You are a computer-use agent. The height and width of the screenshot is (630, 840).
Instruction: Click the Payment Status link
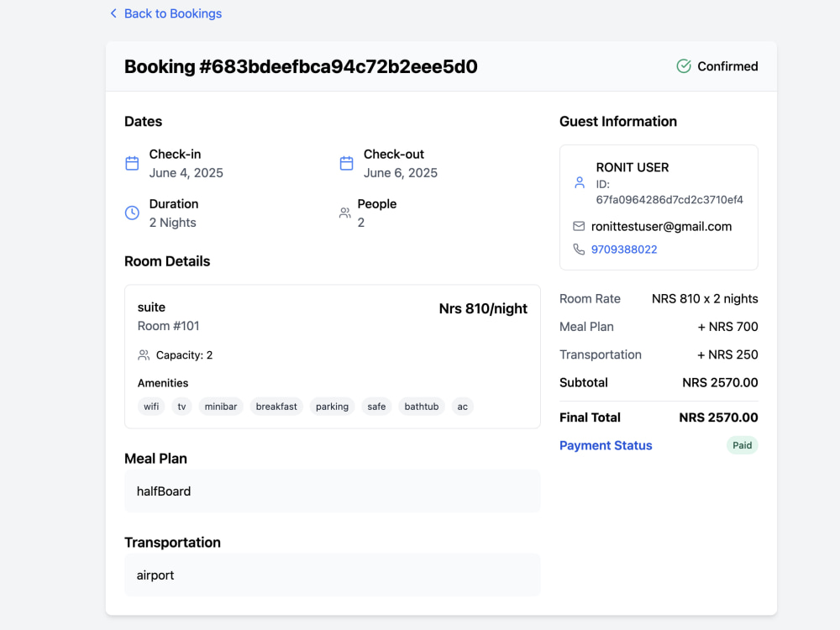pyautogui.click(x=606, y=446)
